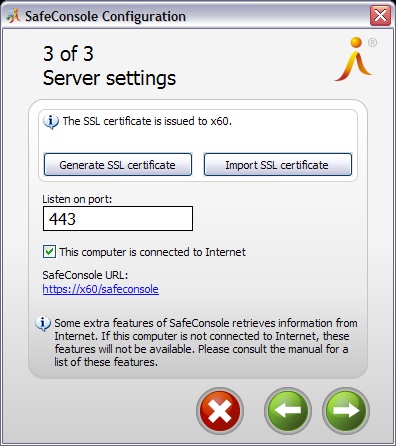
Task: Click info icon next to extra features note
Action: click(x=43, y=324)
